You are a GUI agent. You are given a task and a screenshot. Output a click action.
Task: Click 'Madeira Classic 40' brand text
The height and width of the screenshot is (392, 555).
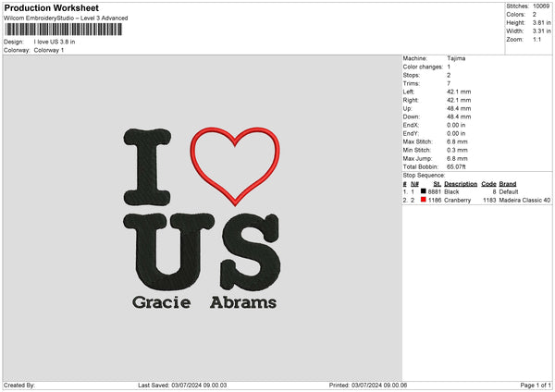point(524,201)
